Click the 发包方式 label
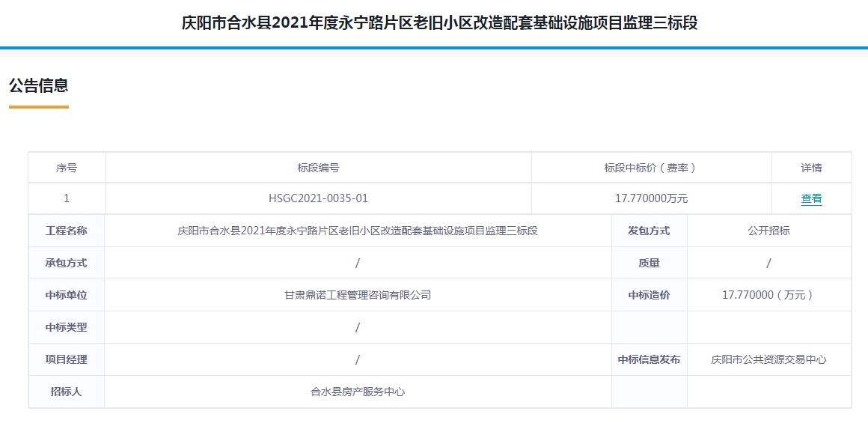The width and height of the screenshot is (868, 426). tap(649, 231)
